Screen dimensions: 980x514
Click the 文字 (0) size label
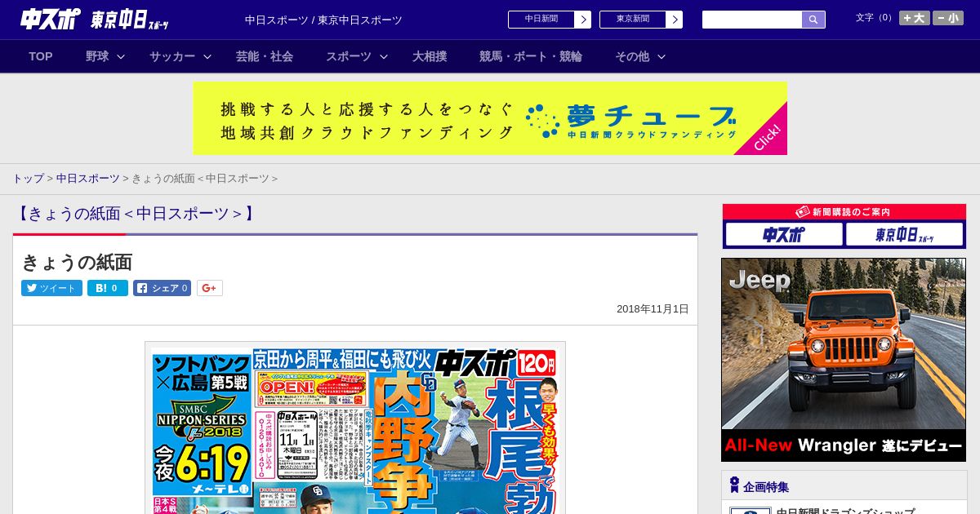[x=875, y=18]
